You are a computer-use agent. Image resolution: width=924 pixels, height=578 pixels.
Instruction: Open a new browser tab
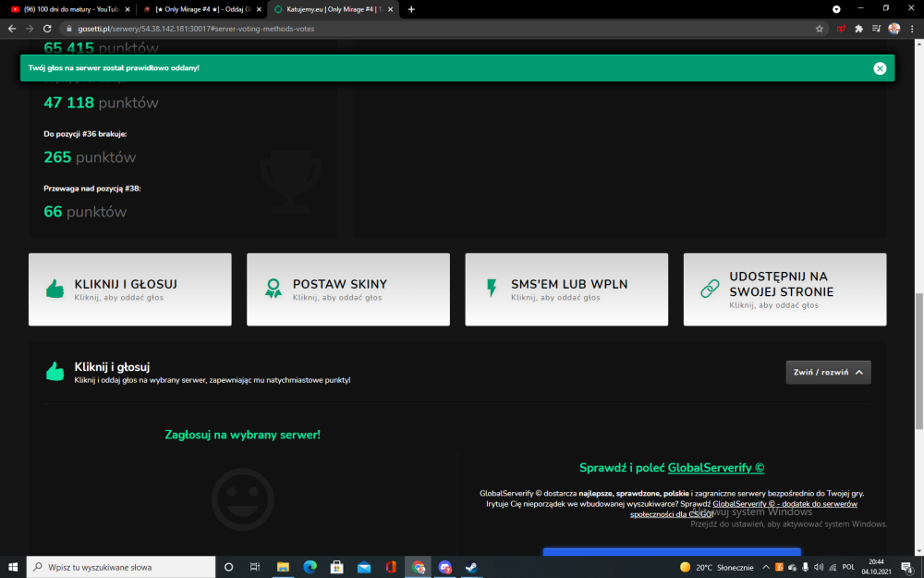tap(411, 9)
